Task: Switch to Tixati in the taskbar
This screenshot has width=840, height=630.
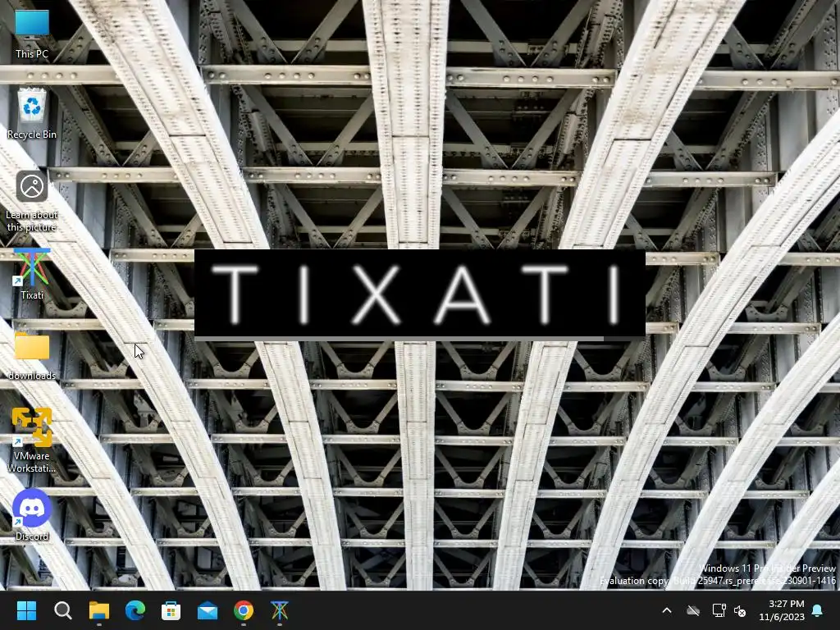Action: [279, 610]
